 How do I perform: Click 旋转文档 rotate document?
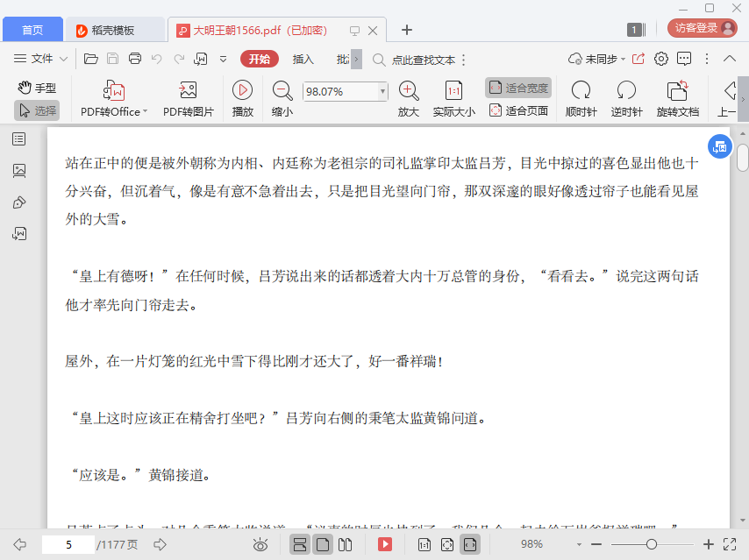coord(677,99)
